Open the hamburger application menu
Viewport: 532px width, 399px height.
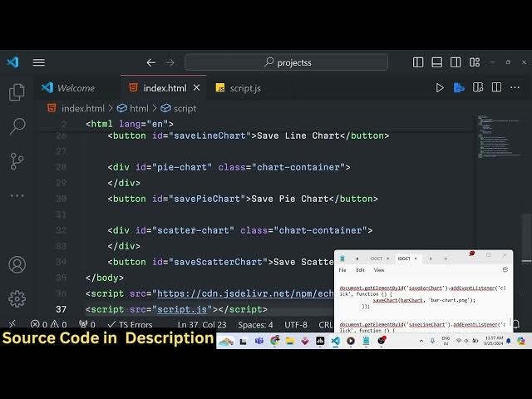(38, 62)
